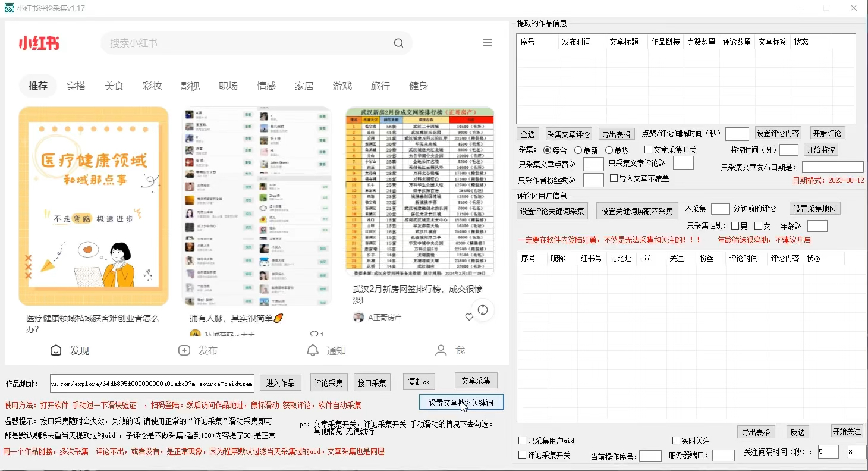Click the 文章采集 button
868x471 pixels.
point(476,381)
